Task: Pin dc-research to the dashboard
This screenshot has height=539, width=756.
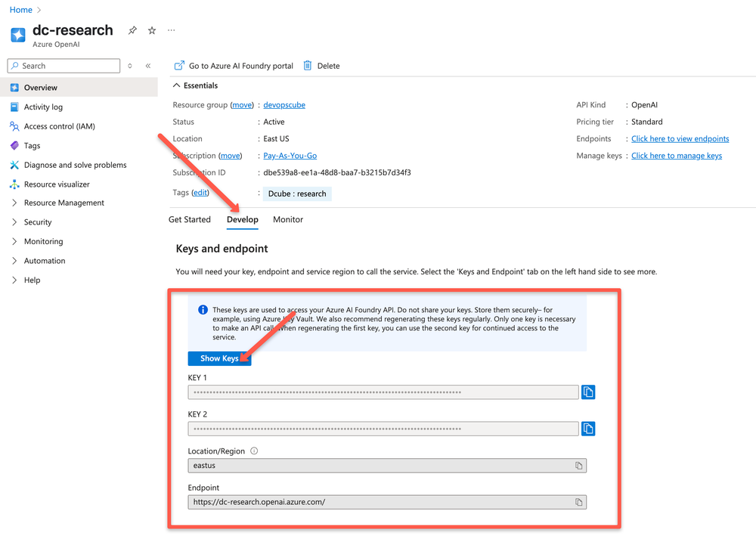Action: 132,29
